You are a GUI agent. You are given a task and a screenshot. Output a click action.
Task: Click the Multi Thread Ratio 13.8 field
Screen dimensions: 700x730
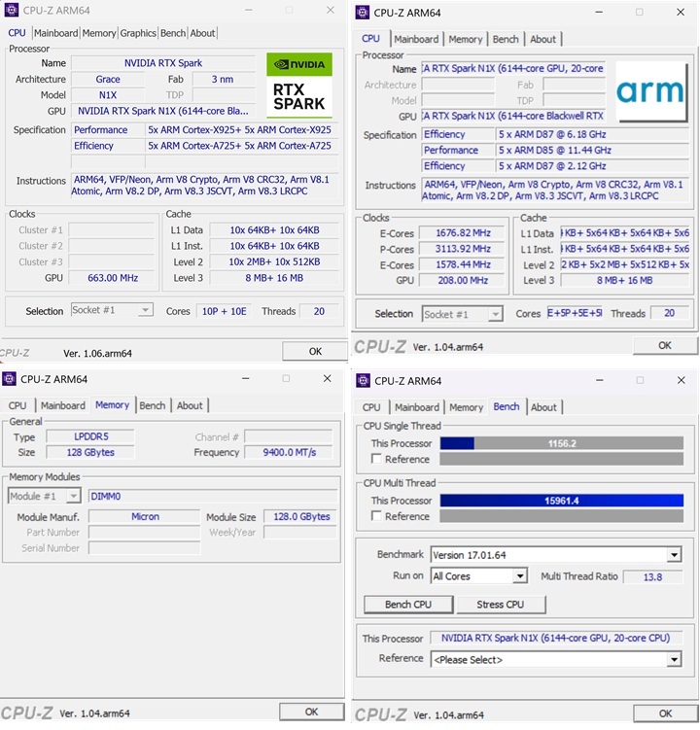pos(652,576)
